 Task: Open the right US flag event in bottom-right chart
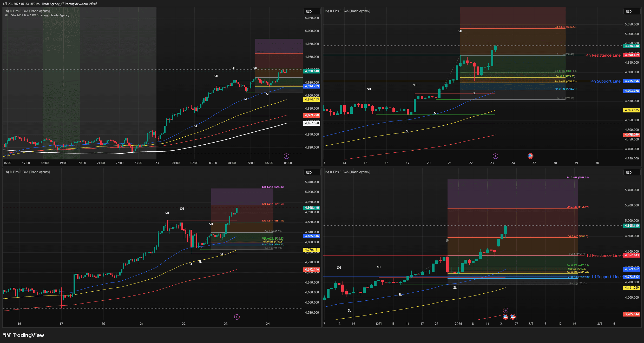click(x=513, y=317)
